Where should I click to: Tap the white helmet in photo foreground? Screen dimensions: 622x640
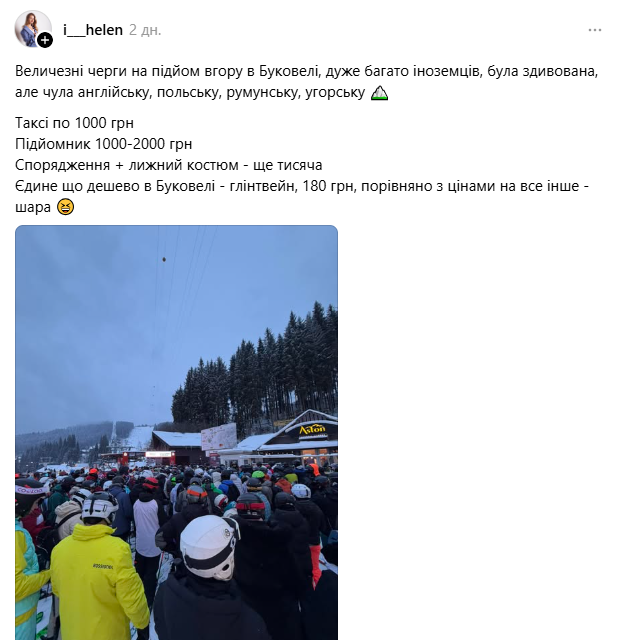(x=209, y=547)
